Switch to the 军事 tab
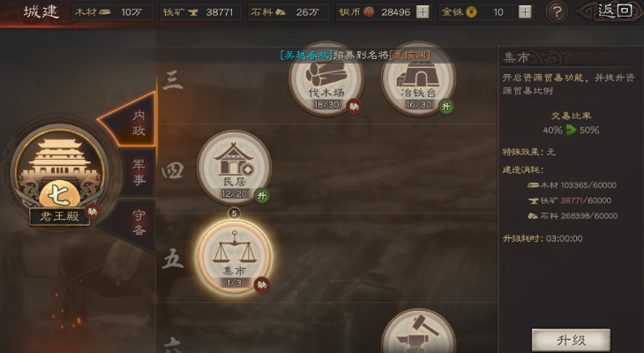The image size is (644, 353). click(x=139, y=173)
